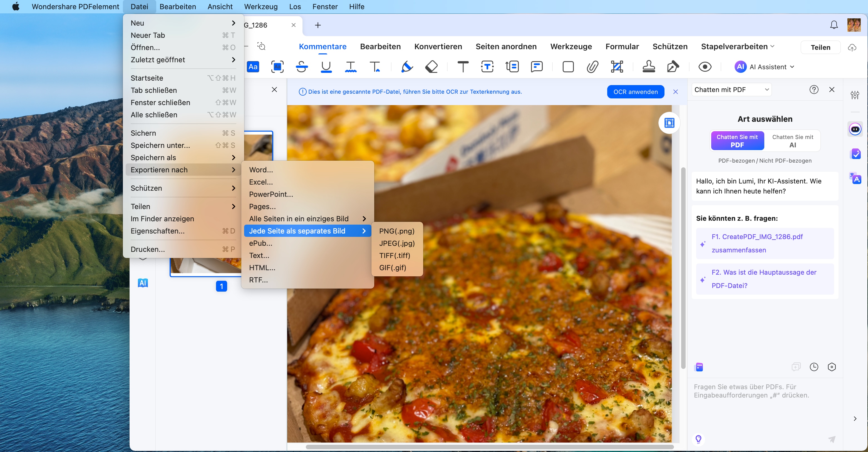868x452 pixels.
Task: Expand the Speichern als submenu
Action: pyautogui.click(x=183, y=157)
